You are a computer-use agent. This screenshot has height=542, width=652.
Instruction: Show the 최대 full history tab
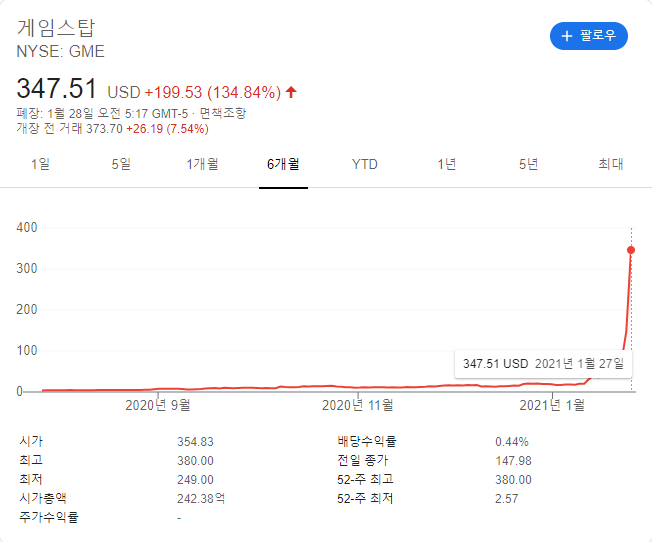click(611, 164)
